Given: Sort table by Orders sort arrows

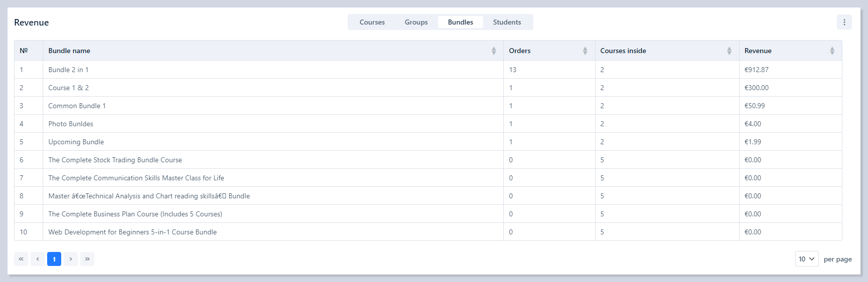Looking at the screenshot, I should (x=585, y=51).
